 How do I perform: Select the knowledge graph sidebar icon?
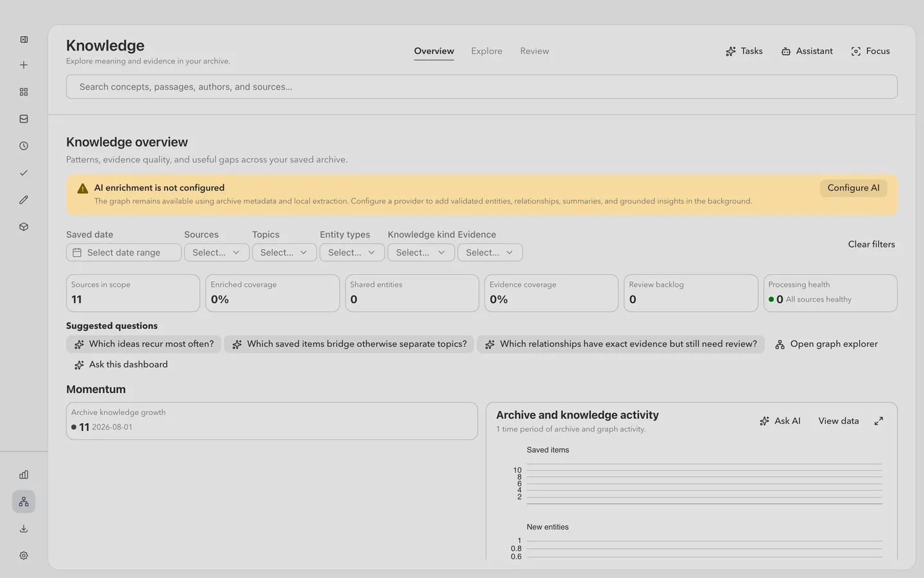click(x=24, y=502)
